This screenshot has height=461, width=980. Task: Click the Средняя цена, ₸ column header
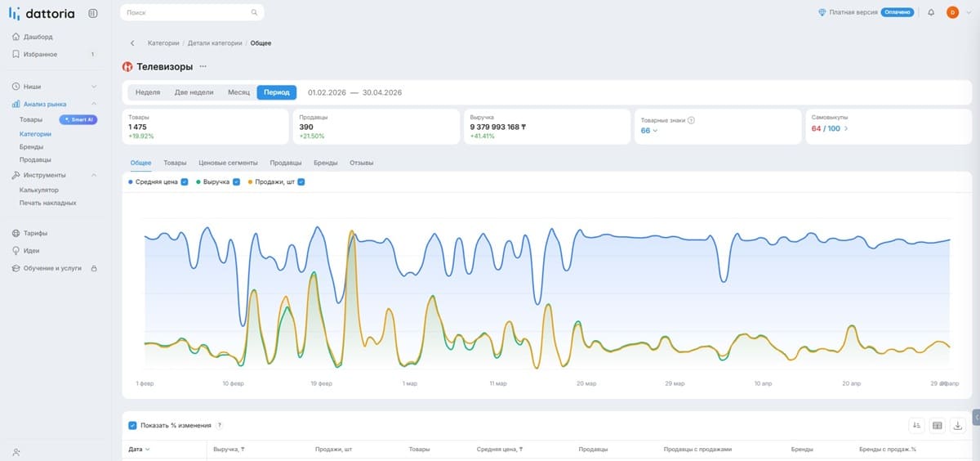(x=498, y=450)
